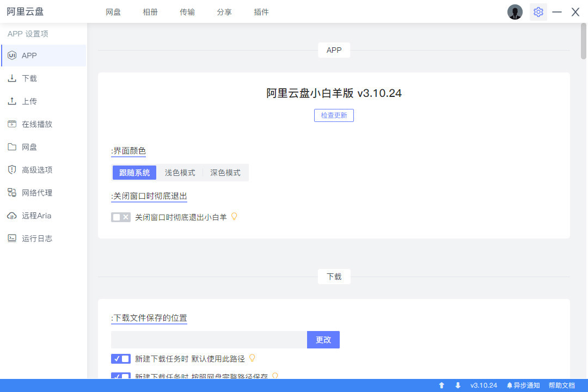Select 高级选项 in the settings sidebar
The width and height of the screenshot is (588, 392).
point(37,170)
